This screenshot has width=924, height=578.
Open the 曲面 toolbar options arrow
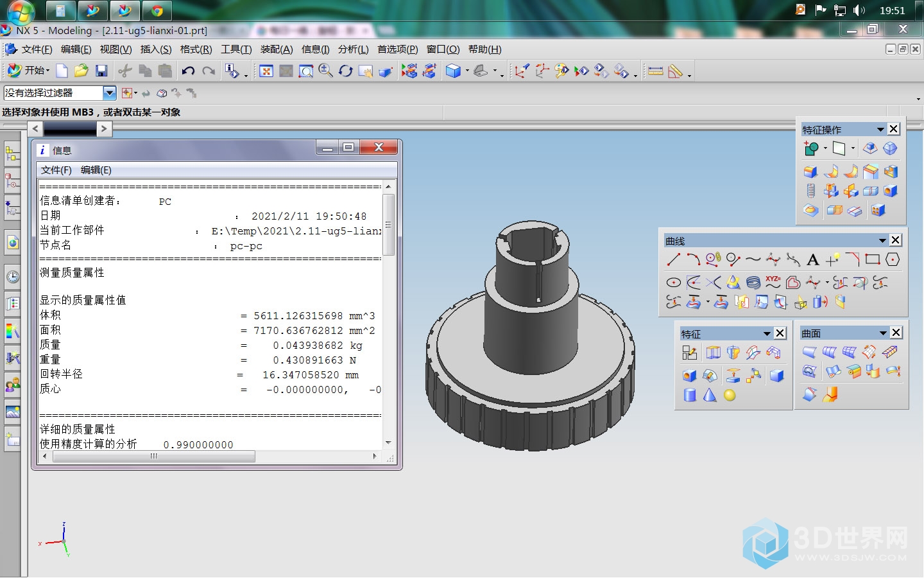883,333
